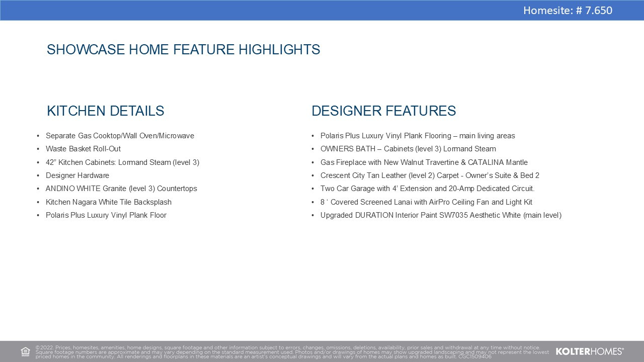Click Polaris Plus Flooring – main living areas
This screenshot has width=644, height=362.
coord(418,136)
